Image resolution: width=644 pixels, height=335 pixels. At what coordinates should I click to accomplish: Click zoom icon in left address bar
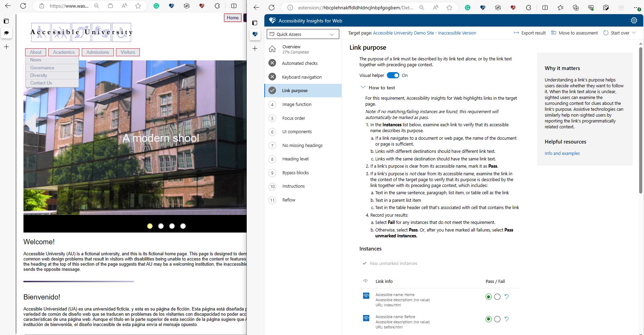[97, 6]
